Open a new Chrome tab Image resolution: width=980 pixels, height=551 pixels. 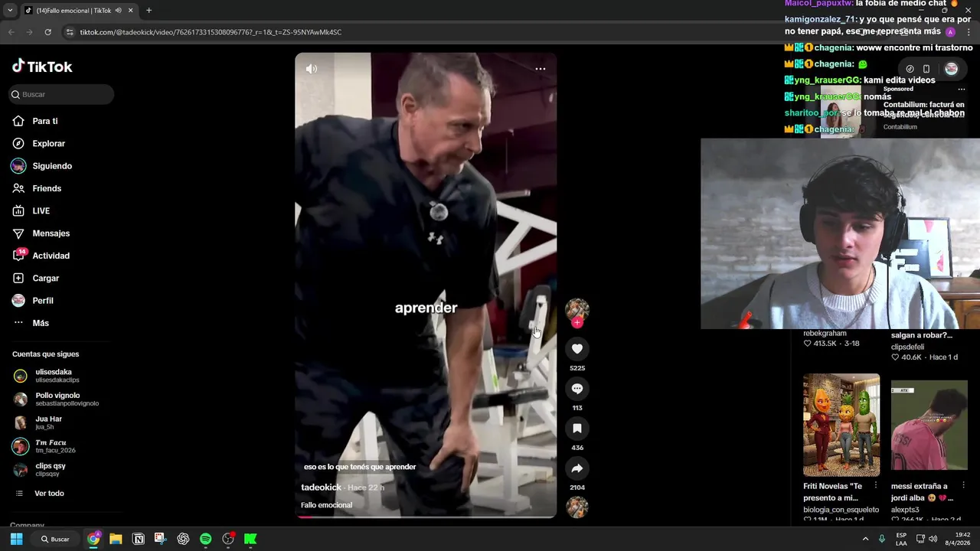click(x=149, y=11)
